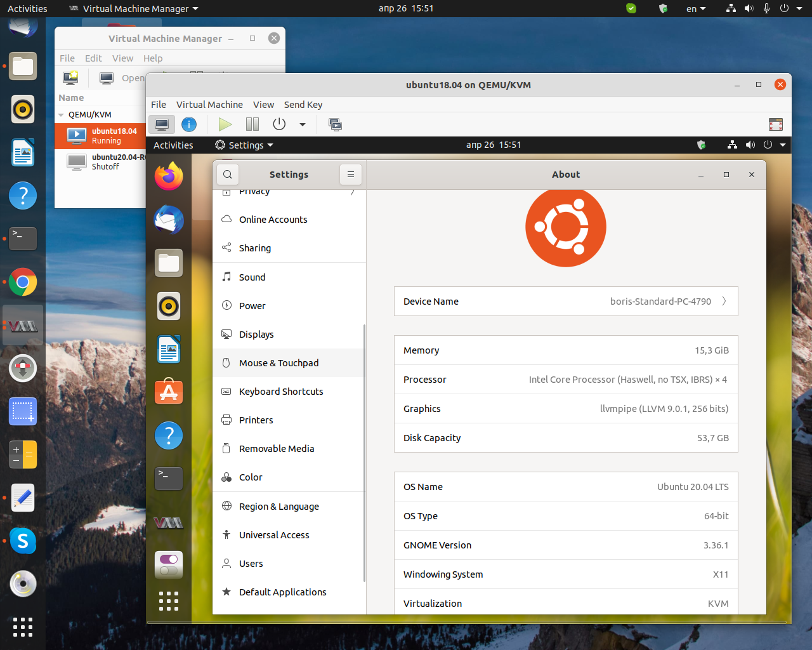Open Skype from the host dock
Image resolution: width=812 pixels, height=650 pixels.
(22, 541)
